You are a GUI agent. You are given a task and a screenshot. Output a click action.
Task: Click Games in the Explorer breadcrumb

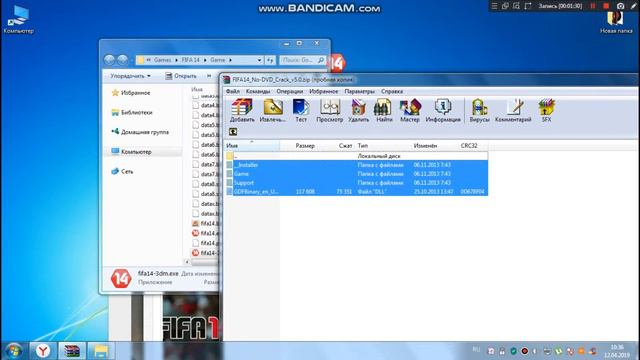coord(162,60)
